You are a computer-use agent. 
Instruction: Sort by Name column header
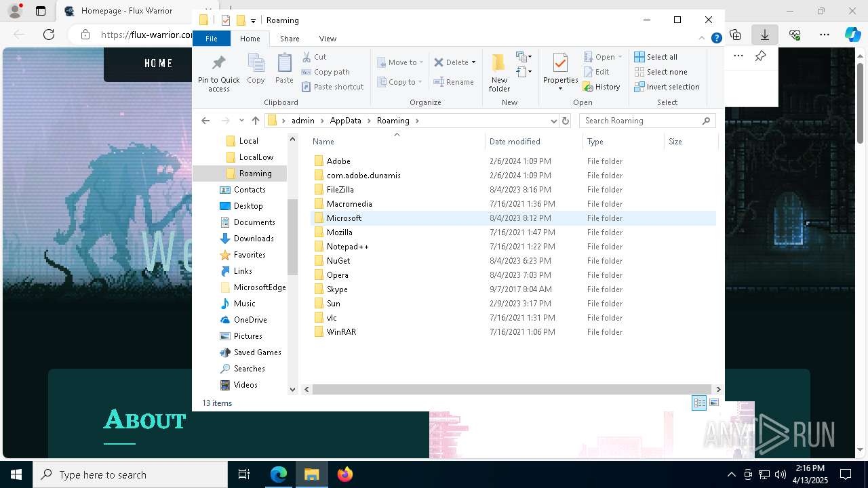[x=397, y=142]
